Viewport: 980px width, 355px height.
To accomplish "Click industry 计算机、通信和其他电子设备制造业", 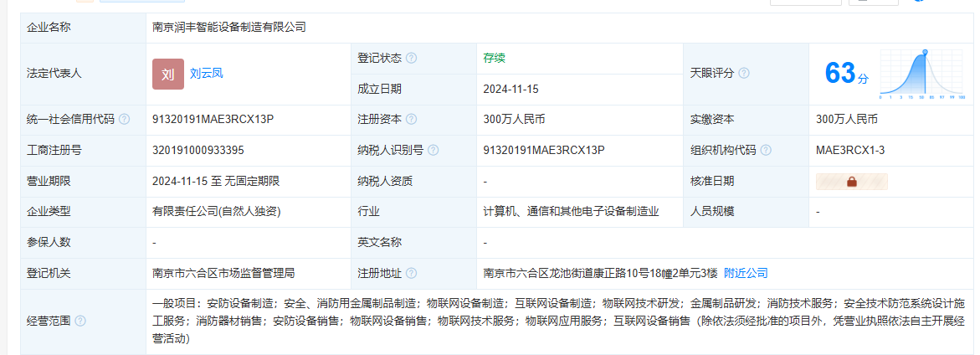I will coord(572,212).
